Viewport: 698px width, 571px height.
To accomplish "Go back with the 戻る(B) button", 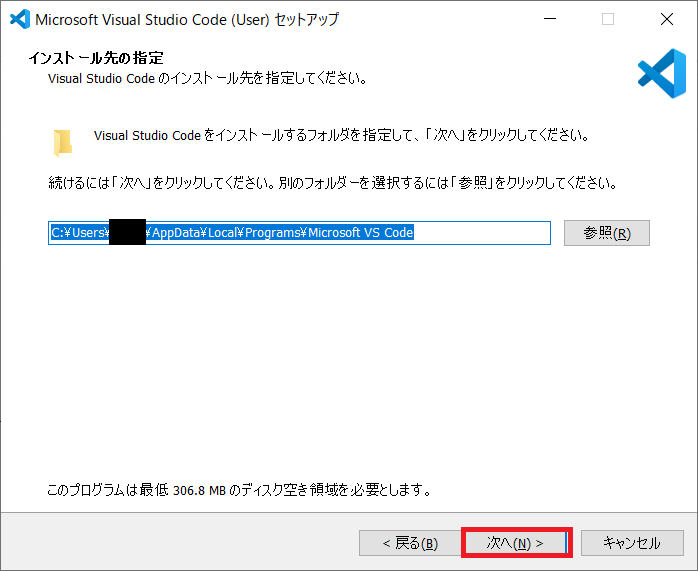I will pos(410,543).
